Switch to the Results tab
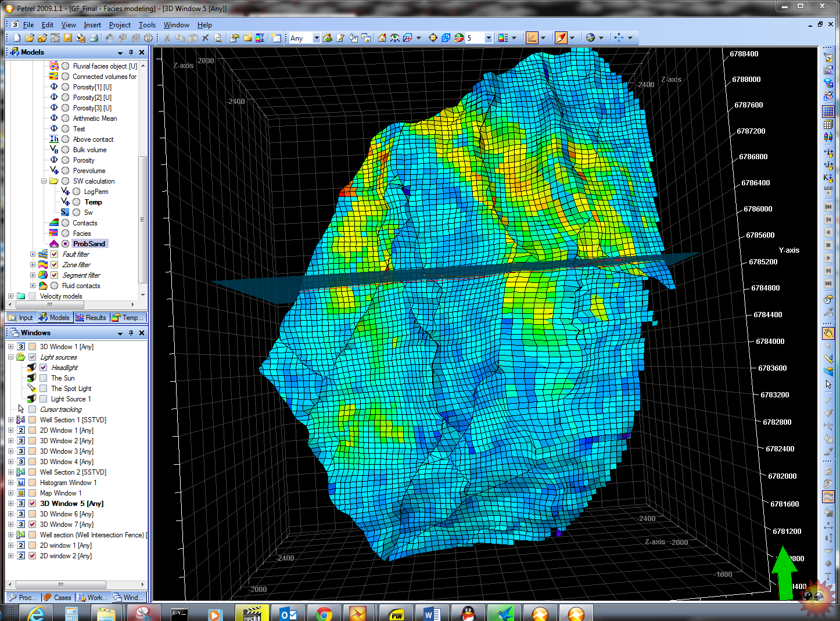Viewport: 840px width, 621px height. tap(91, 318)
